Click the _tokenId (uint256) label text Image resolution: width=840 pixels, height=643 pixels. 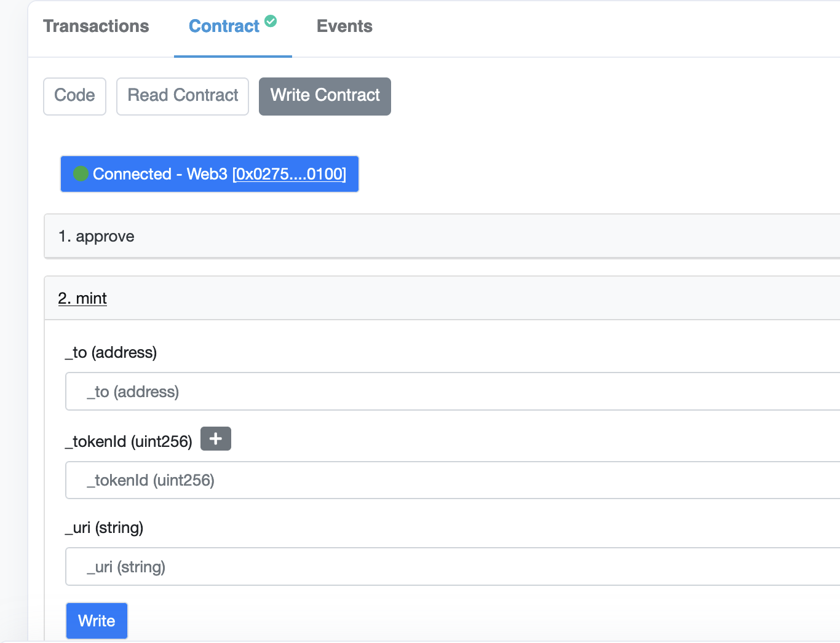pos(129,441)
